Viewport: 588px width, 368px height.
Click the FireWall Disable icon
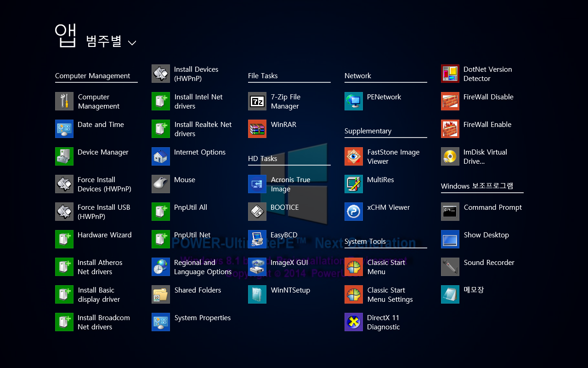pos(450,101)
